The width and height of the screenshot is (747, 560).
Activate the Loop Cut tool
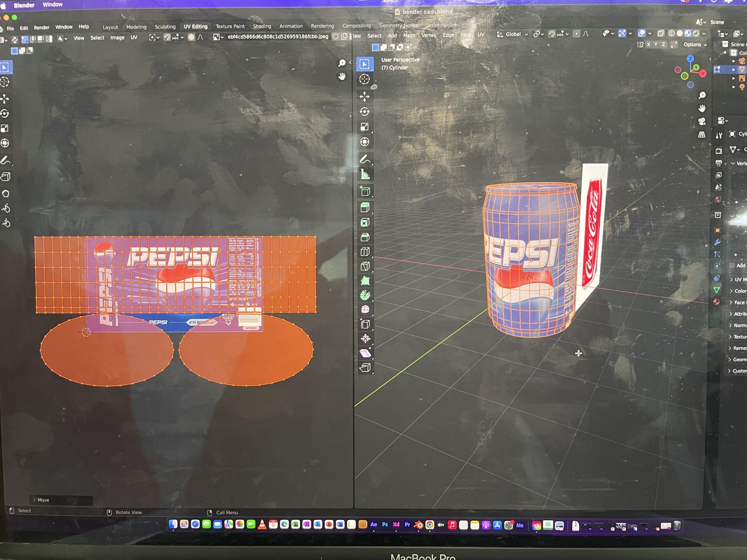[365, 251]
